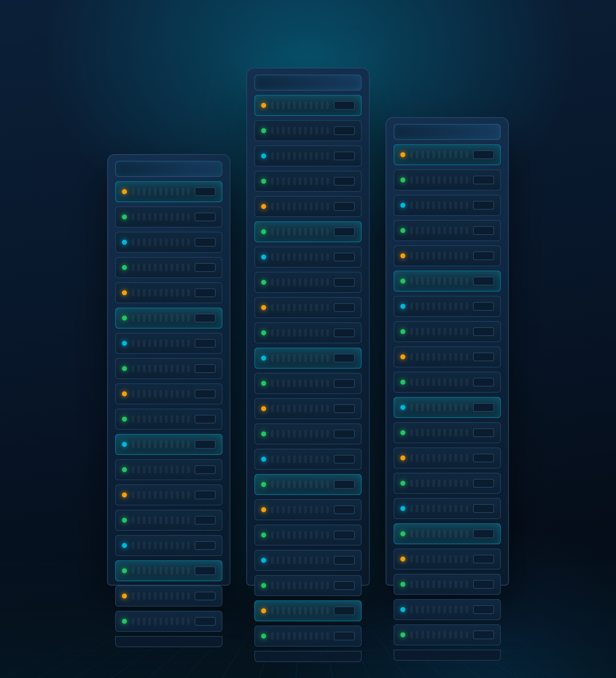Click the vent grille on shortest rack's first server

pyautogui.click(x=161, y=192)
